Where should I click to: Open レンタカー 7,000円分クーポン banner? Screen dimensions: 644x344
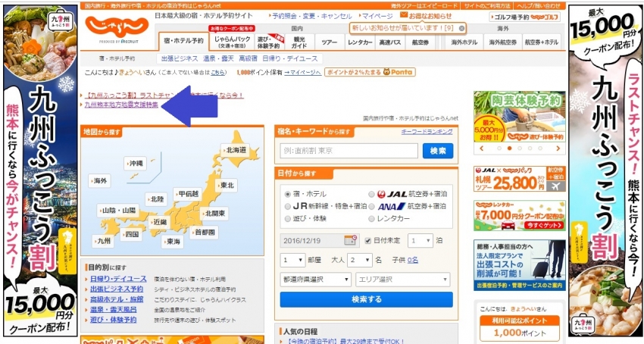(520, 216)
